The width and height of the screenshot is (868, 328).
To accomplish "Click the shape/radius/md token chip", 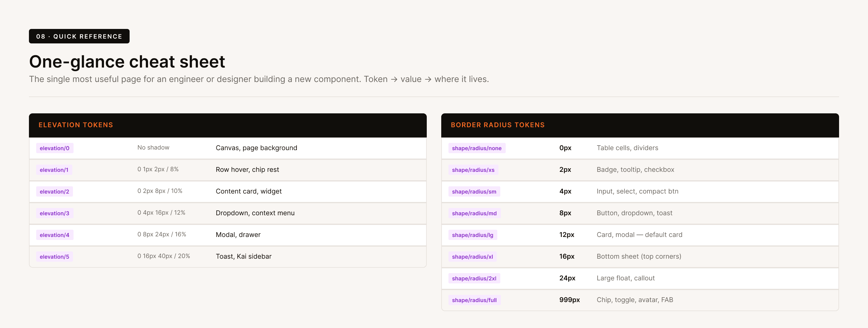I will (474, 213).
